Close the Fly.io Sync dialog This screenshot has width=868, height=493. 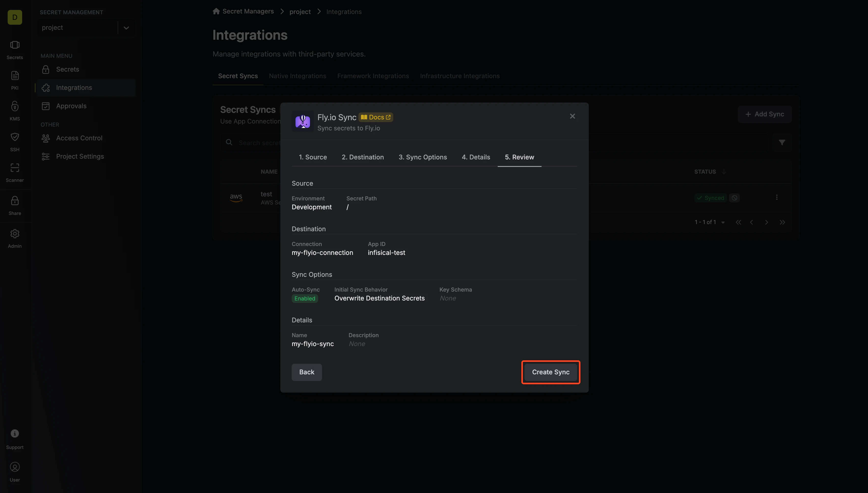coord(572,116)
